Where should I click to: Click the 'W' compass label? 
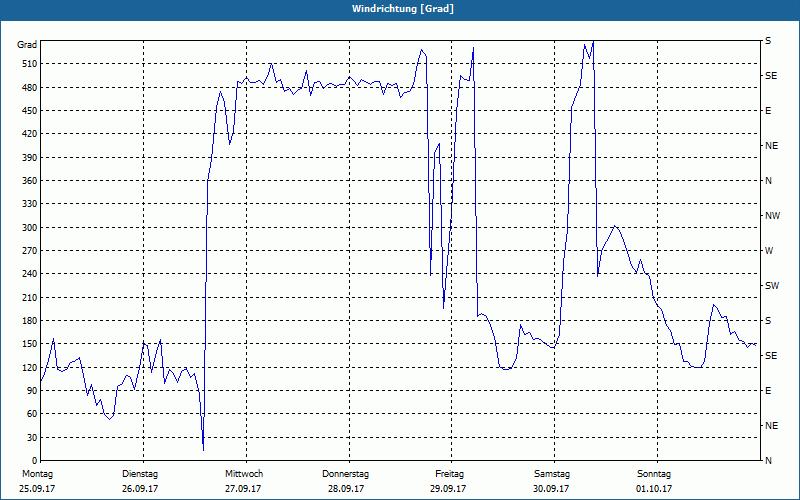coord(769,251)
